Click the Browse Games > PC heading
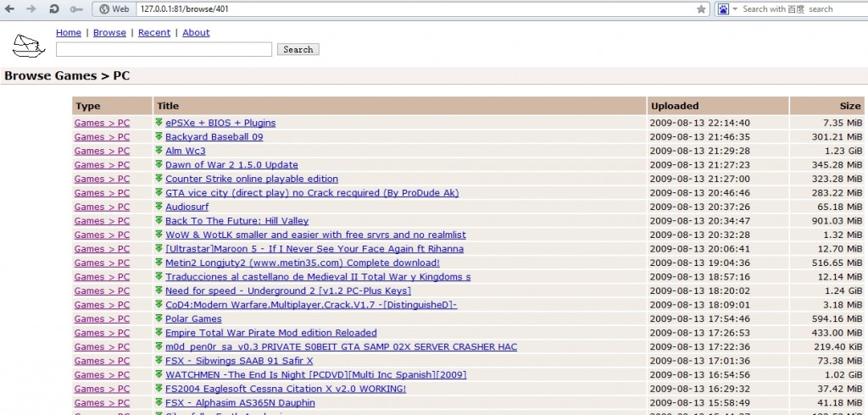This screenshot has width=868, height=415. coord(67,76)
